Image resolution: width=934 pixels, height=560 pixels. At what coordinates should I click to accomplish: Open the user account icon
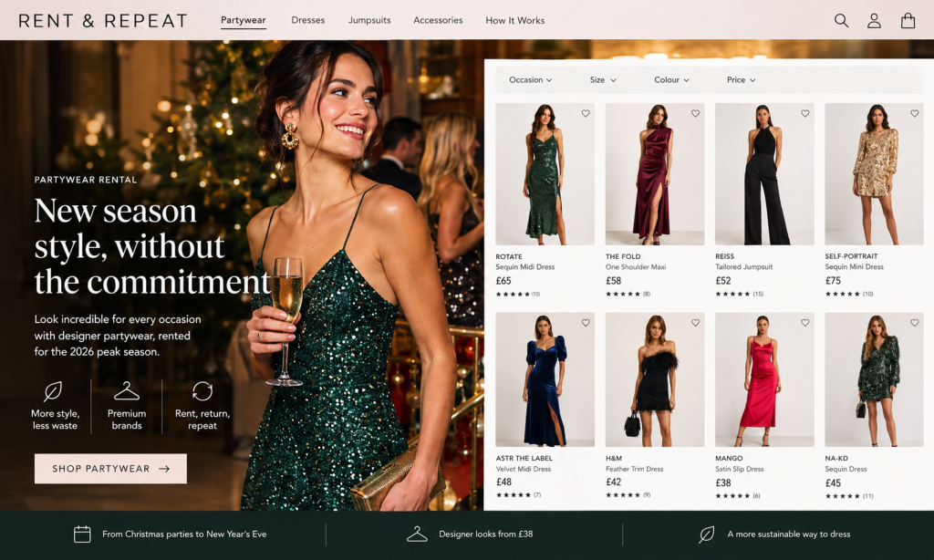tap(874, 21)
